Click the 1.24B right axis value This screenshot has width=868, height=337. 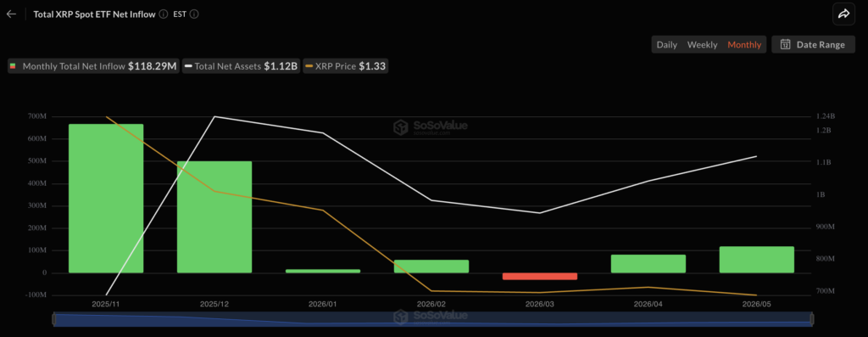[826, 116]
